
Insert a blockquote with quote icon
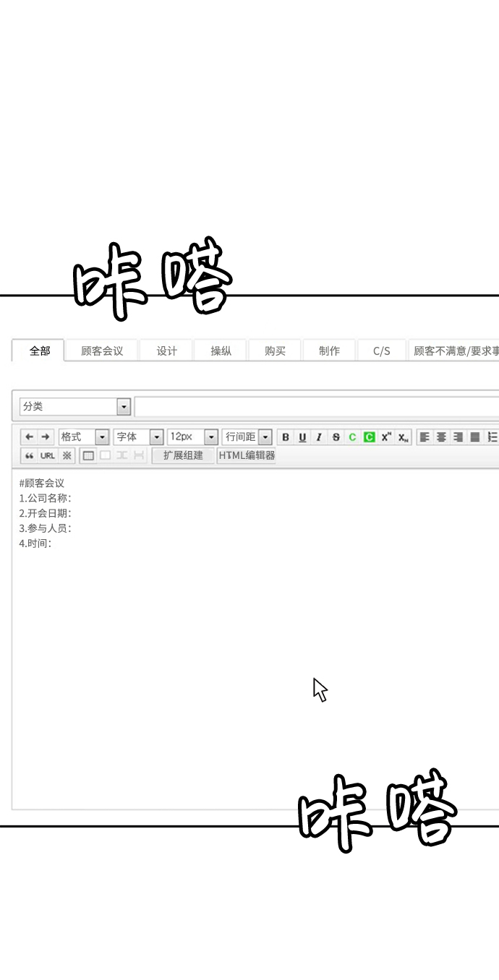29,456
